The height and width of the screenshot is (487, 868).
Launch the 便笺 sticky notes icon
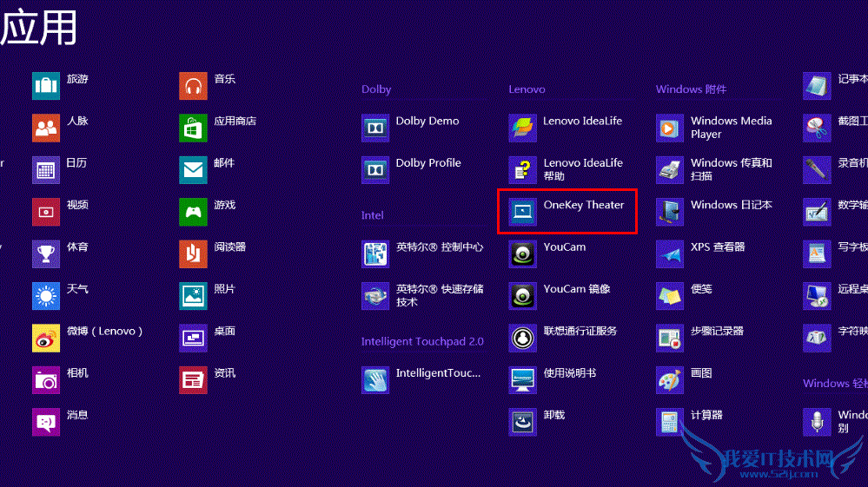coord(670,296)
